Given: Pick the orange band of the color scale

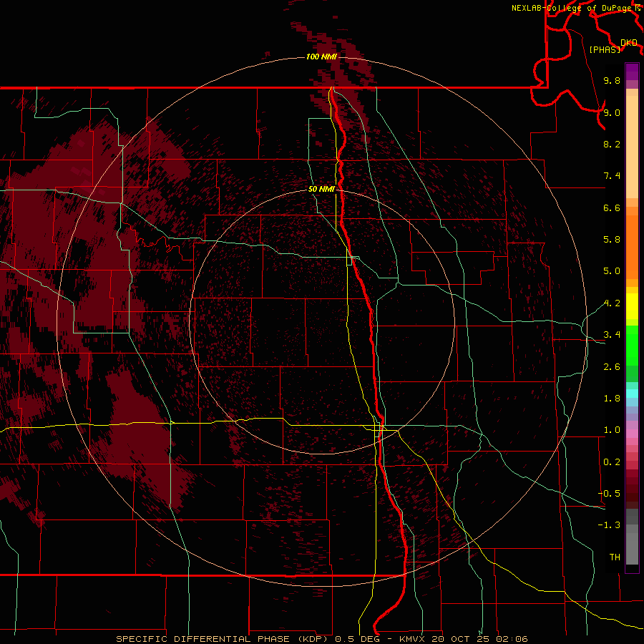Looking at the screenshot, I should coord(632,246).
